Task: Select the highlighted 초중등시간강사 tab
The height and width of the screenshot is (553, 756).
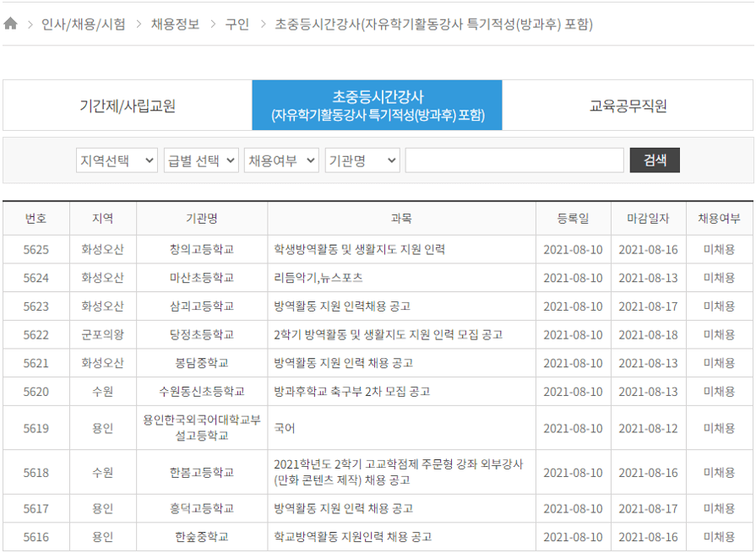Action: (x=378, y=103)
